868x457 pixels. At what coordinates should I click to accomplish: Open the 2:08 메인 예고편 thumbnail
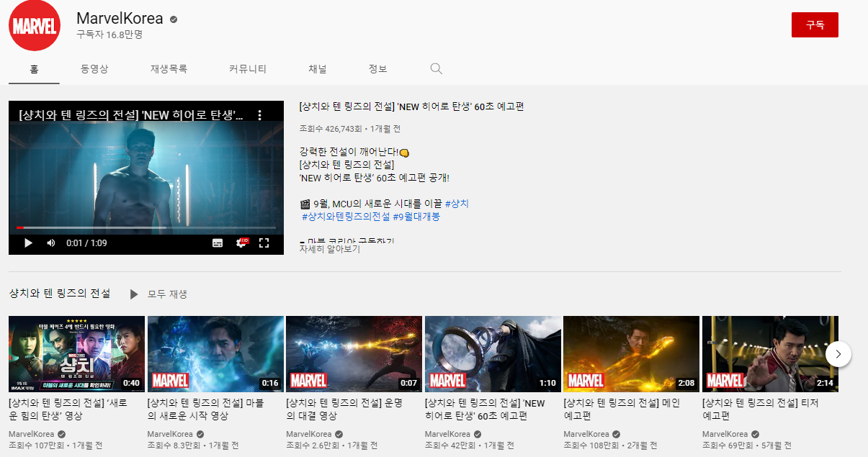pos(632,354)
